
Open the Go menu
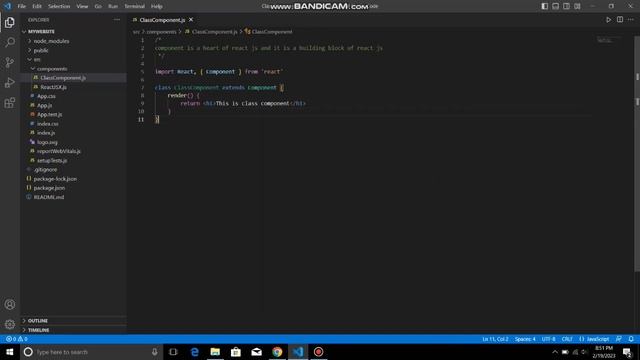98,6
